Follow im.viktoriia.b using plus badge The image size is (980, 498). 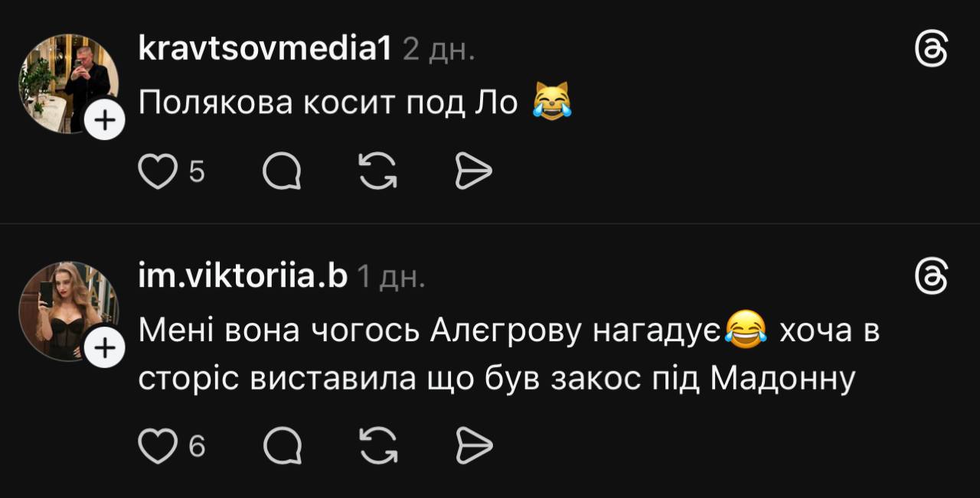click(x=105, y=349)
